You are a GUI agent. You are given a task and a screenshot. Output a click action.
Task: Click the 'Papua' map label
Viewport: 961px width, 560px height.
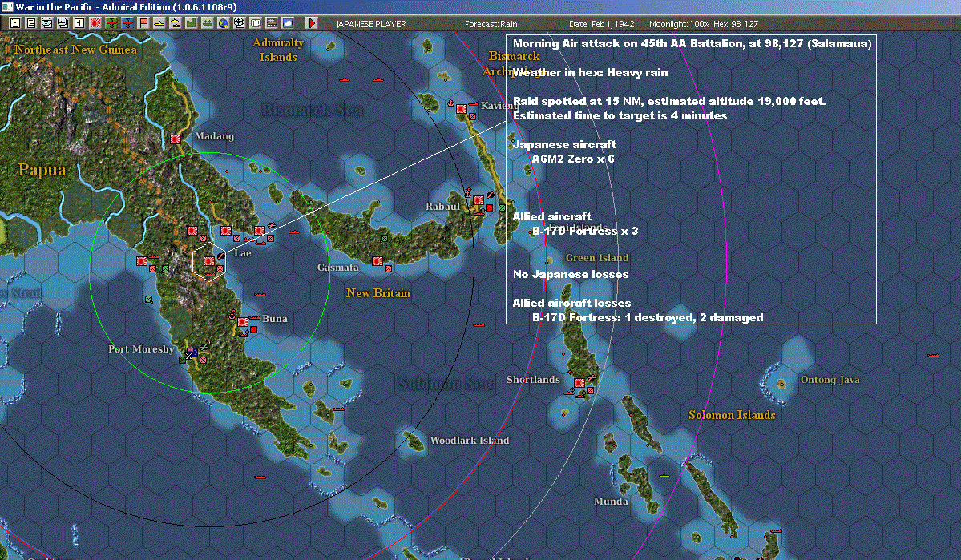pyautogui.click(x=42, y=171)
